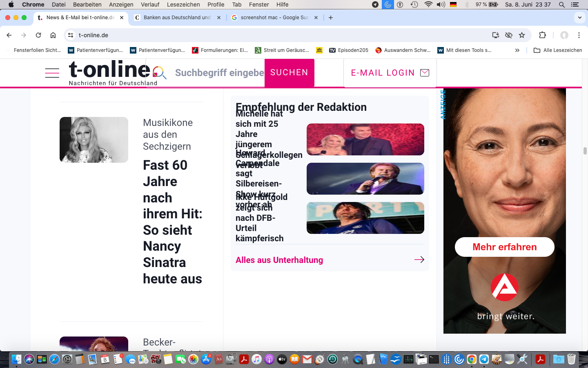Show hidden bookmarks with double chevron

(517, 50)
